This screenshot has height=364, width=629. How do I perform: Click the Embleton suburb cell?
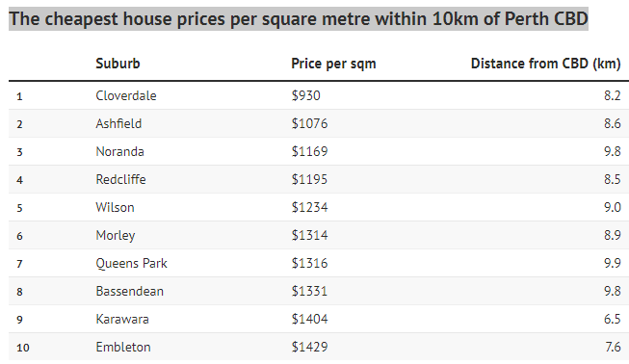pyautogui.click(x=123, y=347)
